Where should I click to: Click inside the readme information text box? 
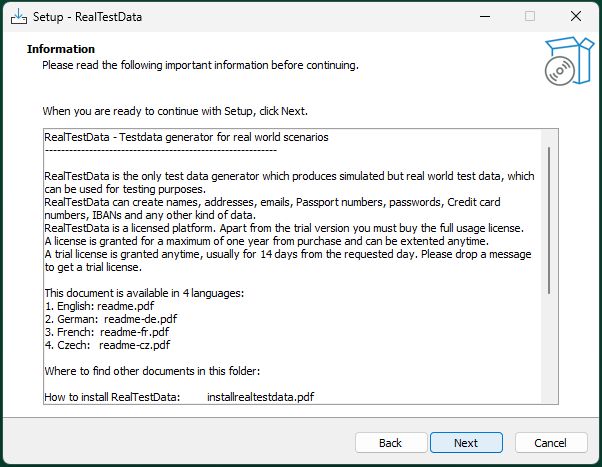(301, 266)
